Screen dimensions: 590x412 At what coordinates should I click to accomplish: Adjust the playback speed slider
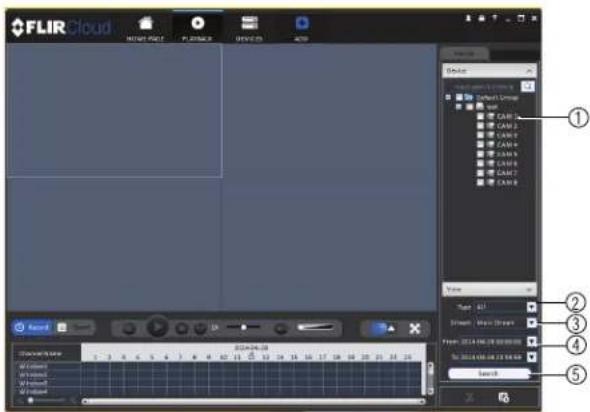coord(243,327)
